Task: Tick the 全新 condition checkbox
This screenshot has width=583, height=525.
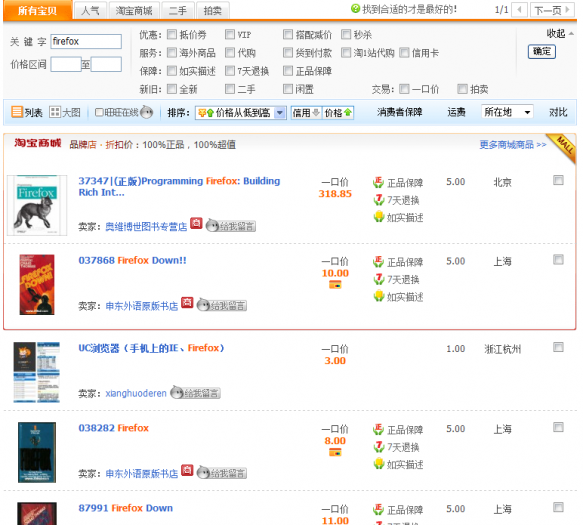Action: click(172, 89)
